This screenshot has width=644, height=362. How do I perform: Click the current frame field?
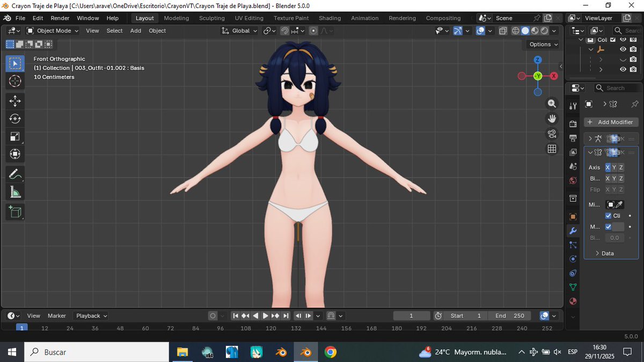[x=412, y=316]
